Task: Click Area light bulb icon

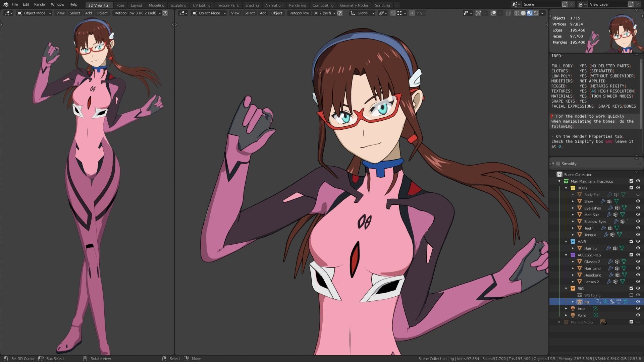Action: coord(573,309)
